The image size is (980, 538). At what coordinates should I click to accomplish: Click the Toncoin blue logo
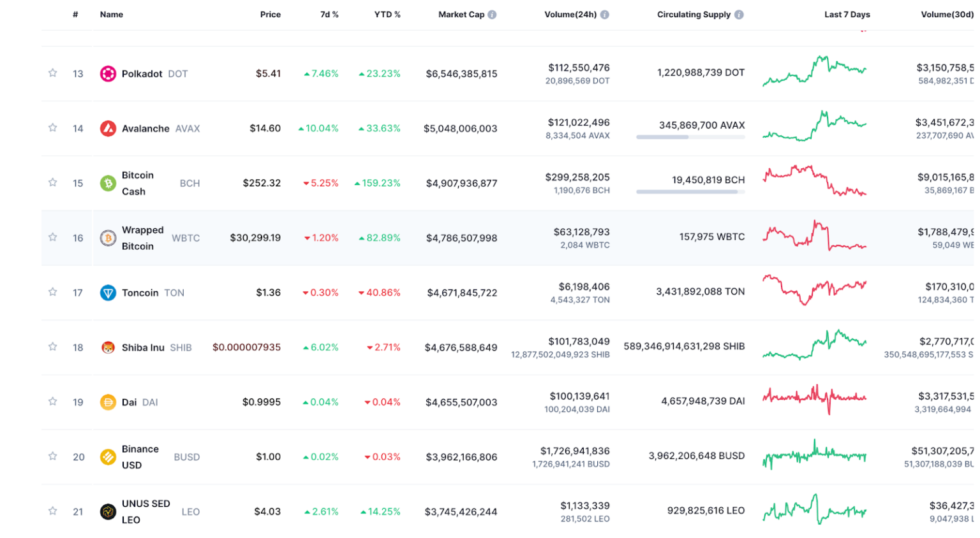(108, 293)
